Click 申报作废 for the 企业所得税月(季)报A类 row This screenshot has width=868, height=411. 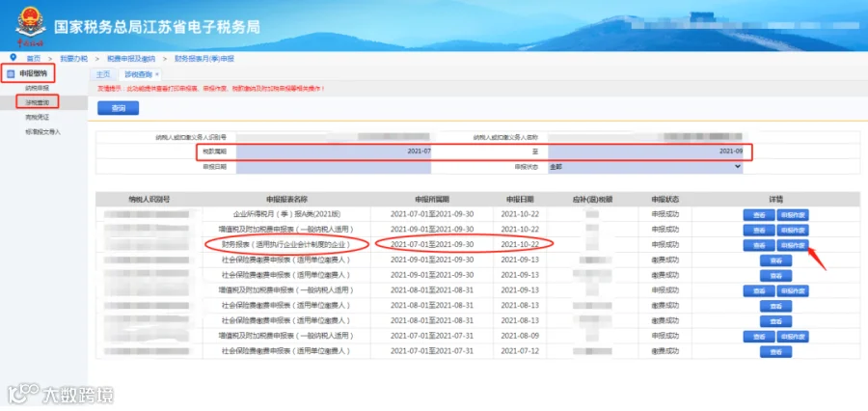click(x=793, y=215)
